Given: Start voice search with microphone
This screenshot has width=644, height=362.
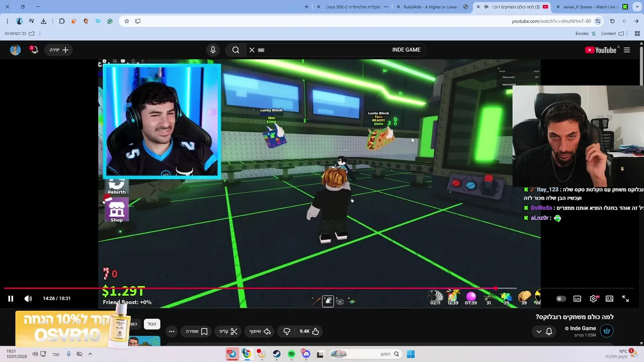Looking at the screenshot, I should (213, 50).
